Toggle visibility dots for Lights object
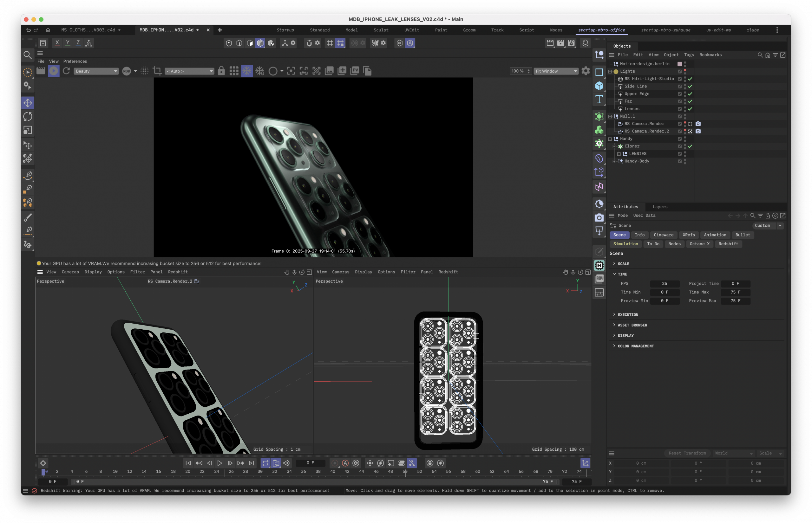The height and width of the screenshot is (523, 812). [x=685, y=71]
